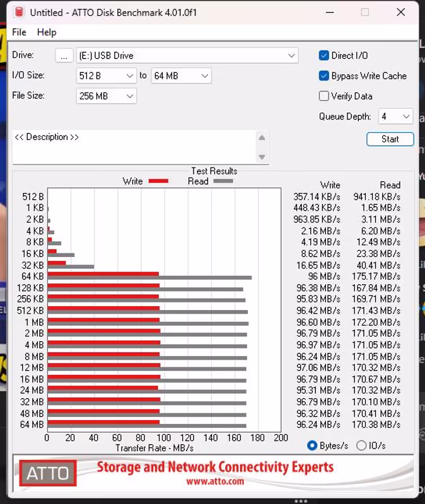The image size is (425, 504).
Task: Open the File menu
Action: point(19,32)
